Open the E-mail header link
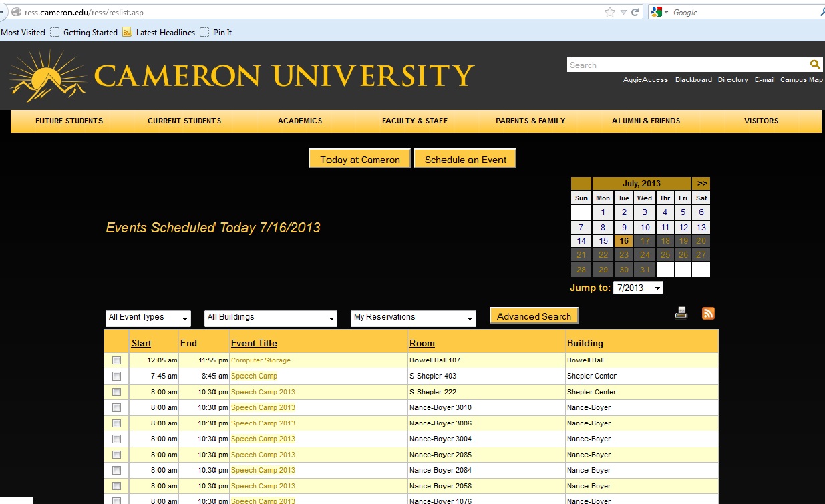Image resolution: width=825 pixels, height=504 pixels. point(764,80)
